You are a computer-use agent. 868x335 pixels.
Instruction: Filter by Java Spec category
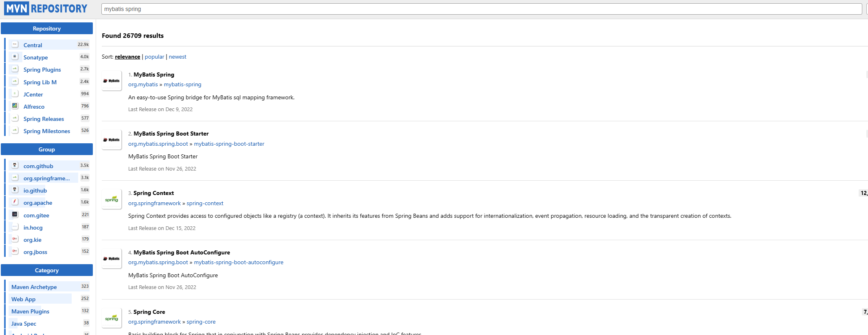pyautogui.click(x=24, y=324)
